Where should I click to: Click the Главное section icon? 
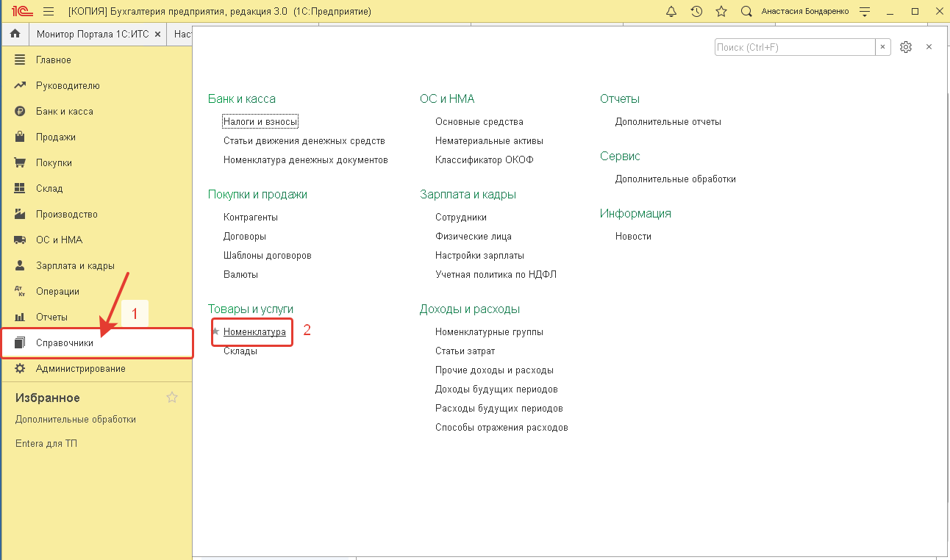pyautogui.click(x=21, y=60)
